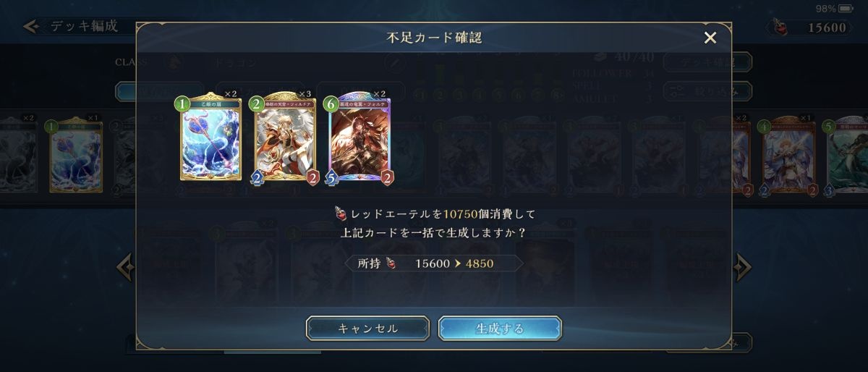Screen dimensions: 868x372
Task: Go back via デッキ編成 arrow
Action: click(x=30, y=27)
